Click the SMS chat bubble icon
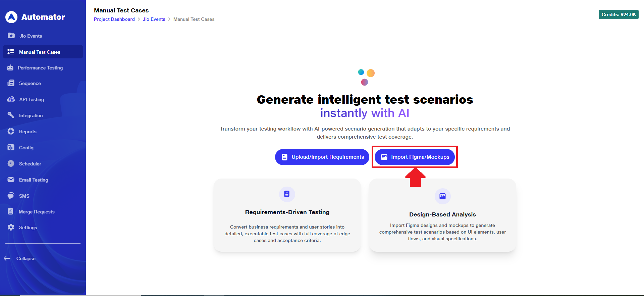The height and width of the screenshot is (296, 644). (x=11, y=196)
